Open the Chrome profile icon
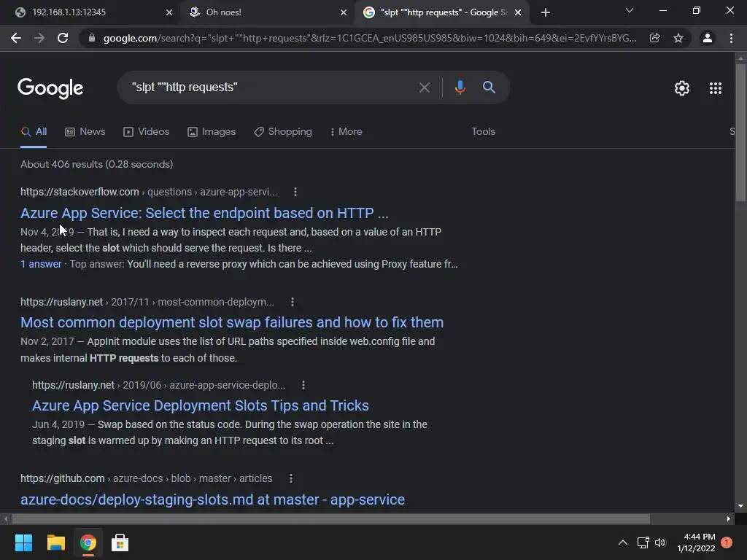 click(708, 38)
